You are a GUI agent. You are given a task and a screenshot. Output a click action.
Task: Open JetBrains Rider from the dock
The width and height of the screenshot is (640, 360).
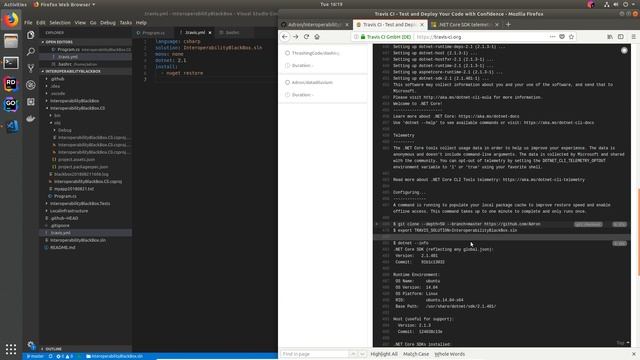[x=11, y=84]
